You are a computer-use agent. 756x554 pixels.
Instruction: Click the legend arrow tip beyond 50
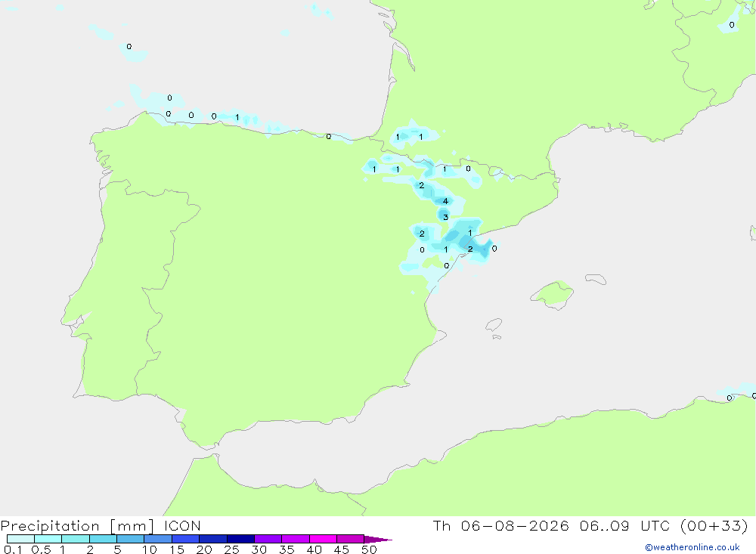click(379, 539)
